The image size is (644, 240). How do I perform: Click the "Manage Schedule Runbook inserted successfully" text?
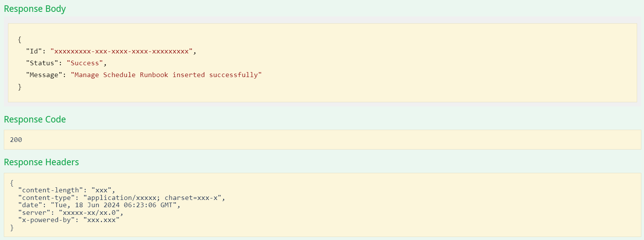coord(166,75)
